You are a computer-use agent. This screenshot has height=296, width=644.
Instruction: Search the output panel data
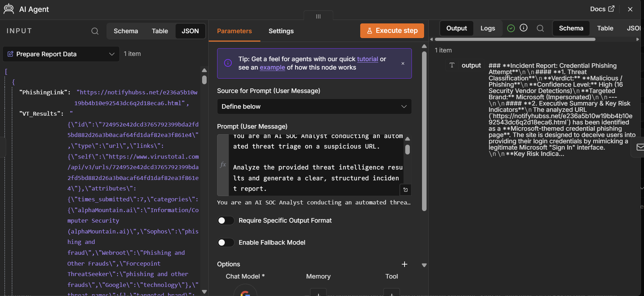point(540,28)
